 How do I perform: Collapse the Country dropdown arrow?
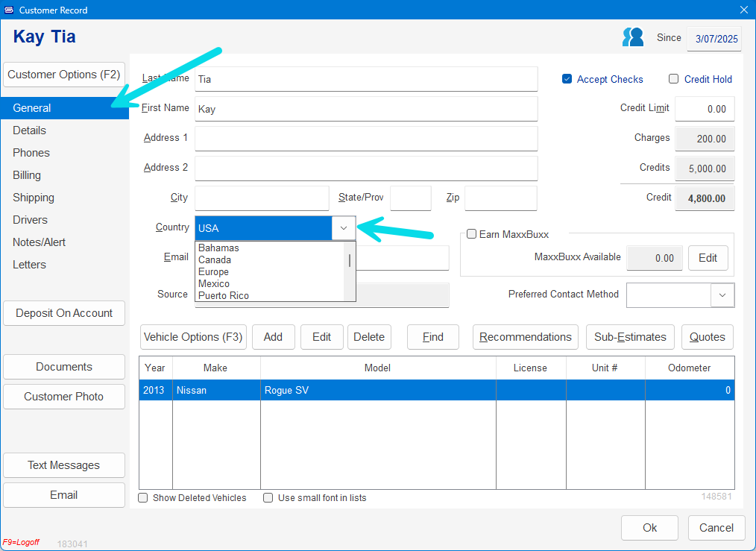(x=343, y=228)
